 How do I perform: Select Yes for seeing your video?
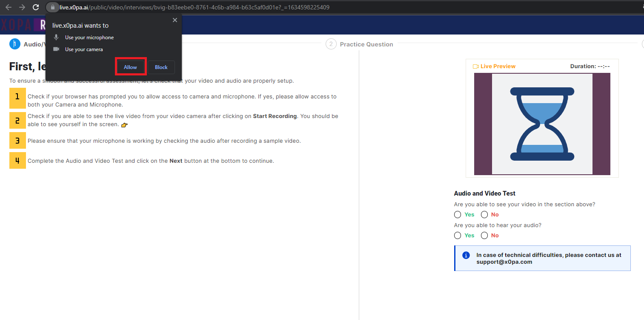click(x=458, y=215)
